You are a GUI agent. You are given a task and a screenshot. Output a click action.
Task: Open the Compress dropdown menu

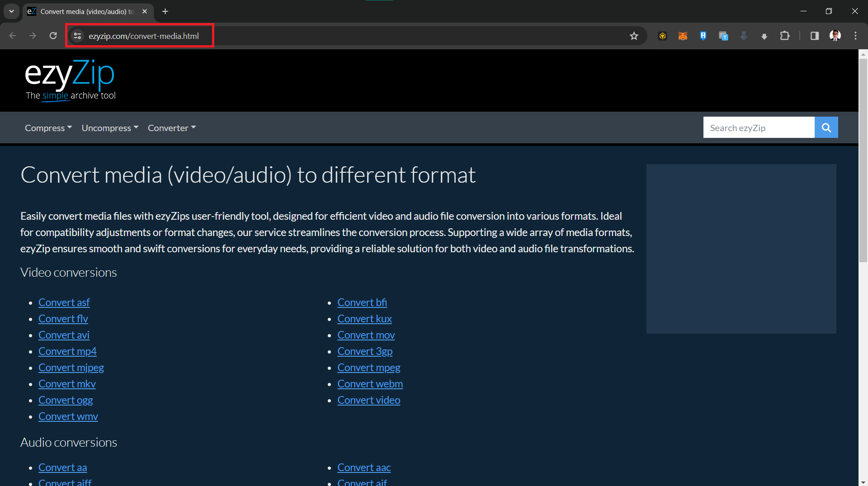48,128
